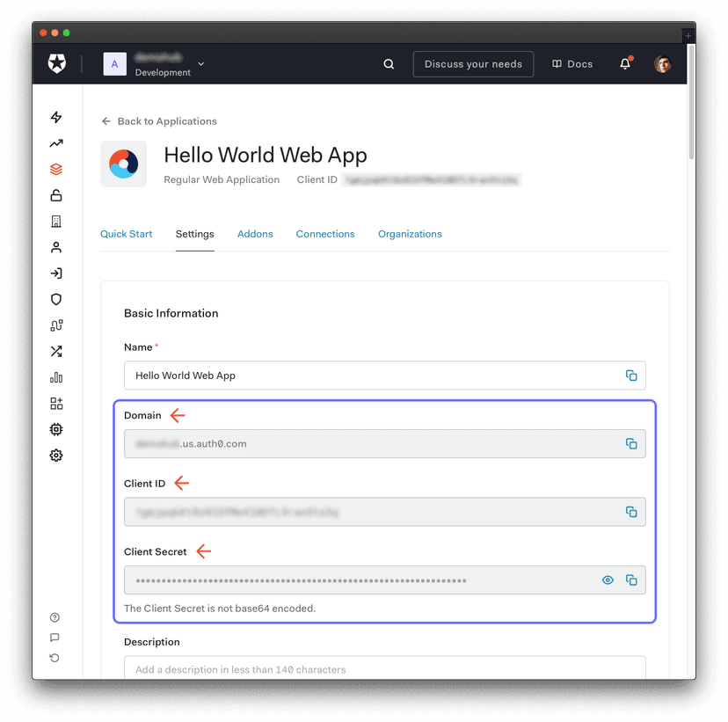The image size is (728, 722).
Task: Open the Development tenant switcher dropdown
Action: point(200,63)
